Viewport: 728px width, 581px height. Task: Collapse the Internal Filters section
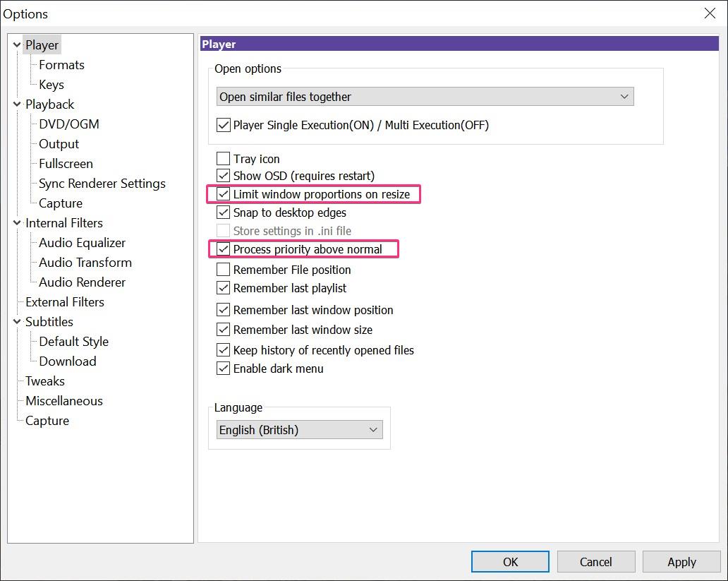[x=16, y=222]
